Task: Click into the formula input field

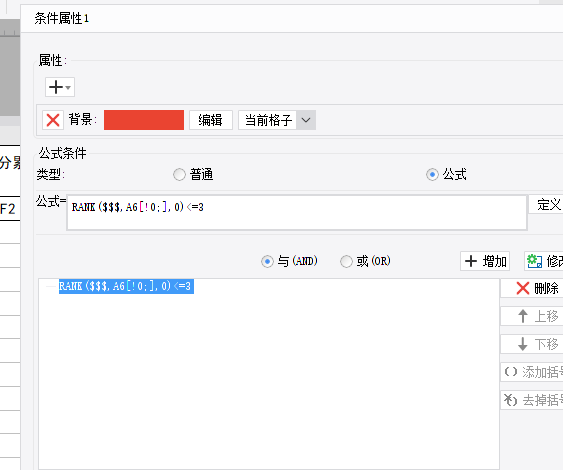Action: [297, 213]
